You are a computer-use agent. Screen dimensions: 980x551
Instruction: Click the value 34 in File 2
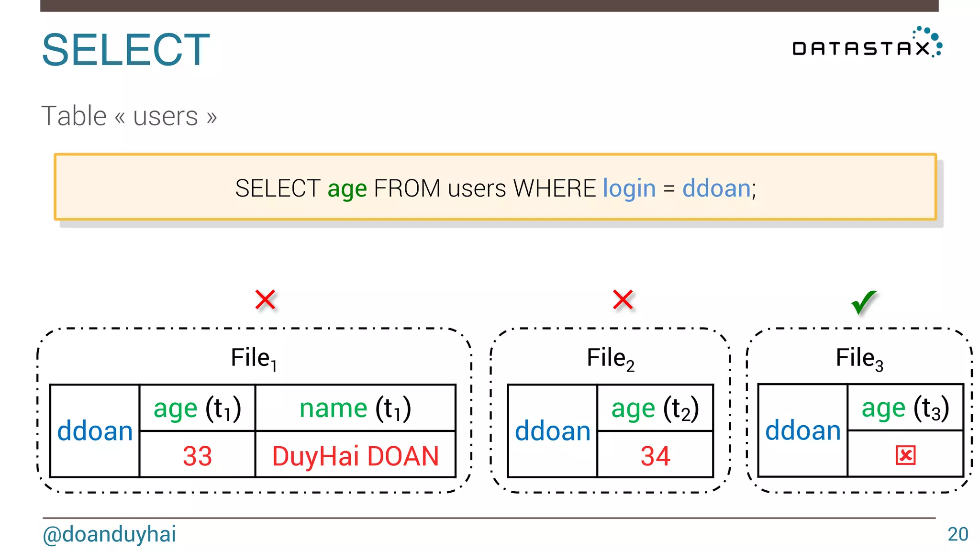point(655,455)
